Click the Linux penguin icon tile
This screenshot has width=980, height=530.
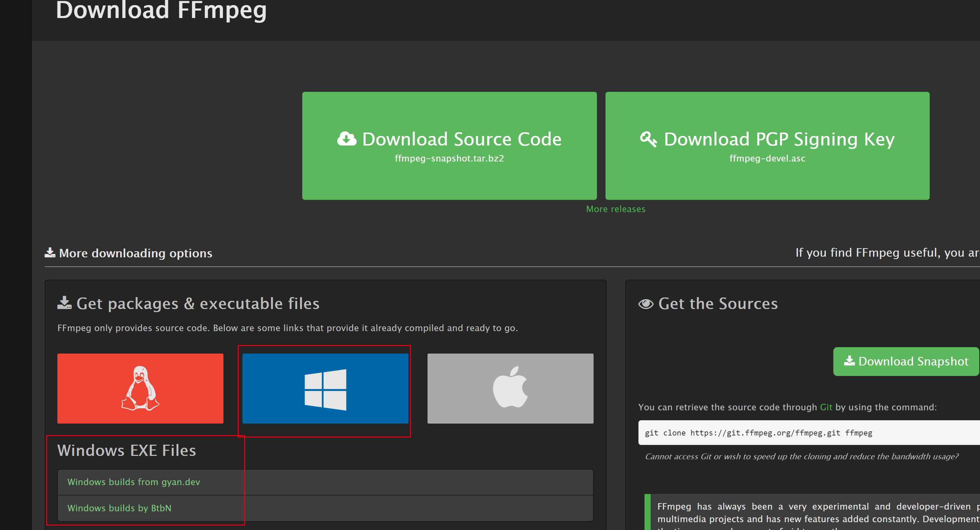pyautogui.click(x=140, y=388)
